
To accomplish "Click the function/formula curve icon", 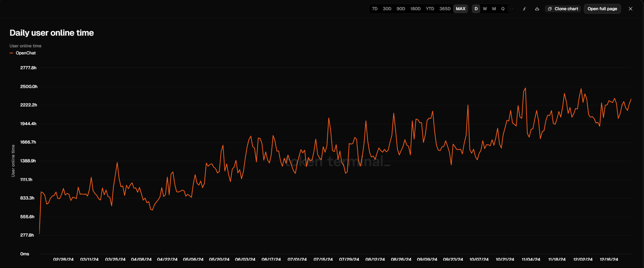I will 524,9.
